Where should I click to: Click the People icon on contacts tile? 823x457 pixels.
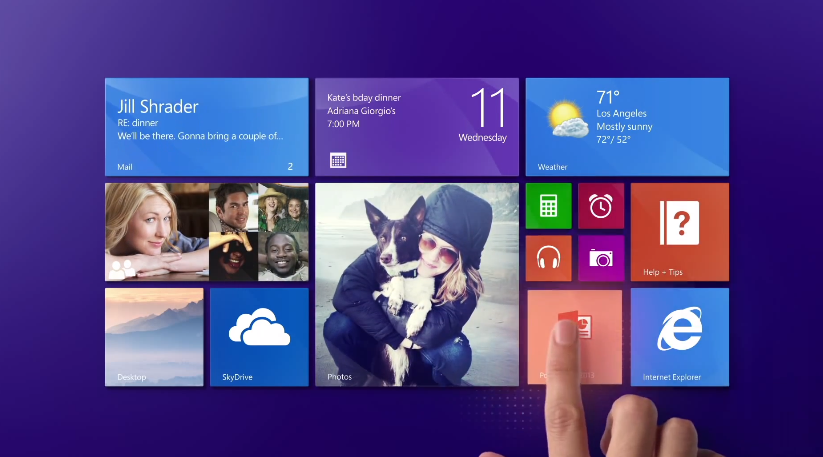[121, 268]
